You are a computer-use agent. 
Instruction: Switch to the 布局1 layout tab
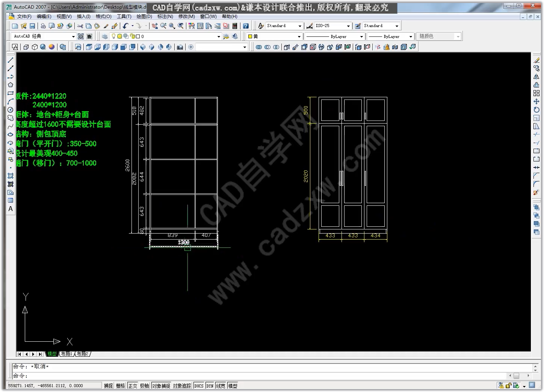tap(66, 354)
